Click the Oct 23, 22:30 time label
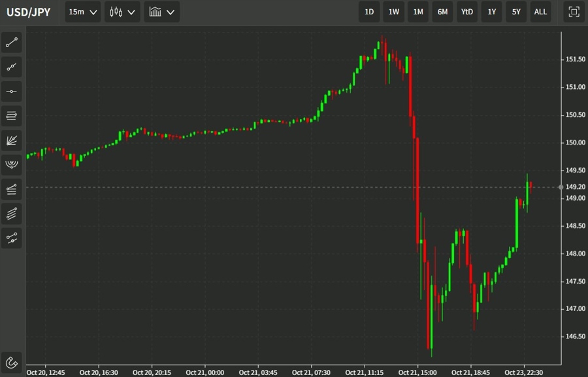This screenshot has height=377, width=588. coord(523,372)
